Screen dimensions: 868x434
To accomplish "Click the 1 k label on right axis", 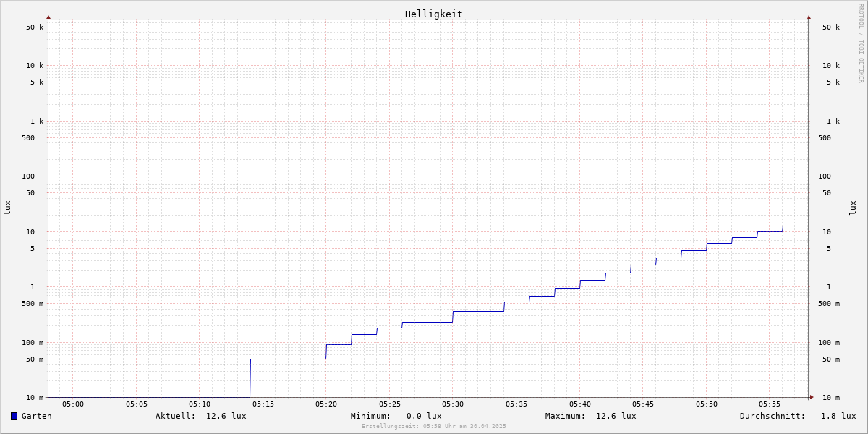I will pyautogui.click(x=833, y=122).
